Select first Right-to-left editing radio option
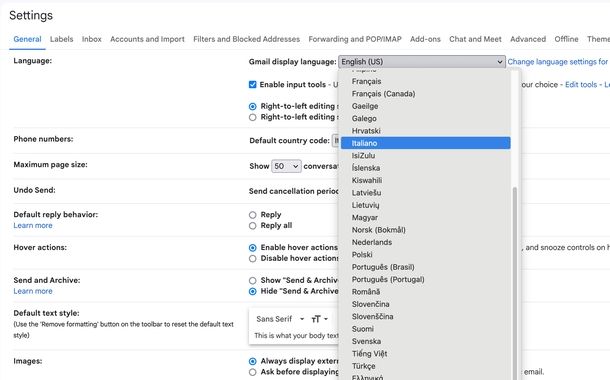Viewport: 610px width, 380px height. (252, 107)
